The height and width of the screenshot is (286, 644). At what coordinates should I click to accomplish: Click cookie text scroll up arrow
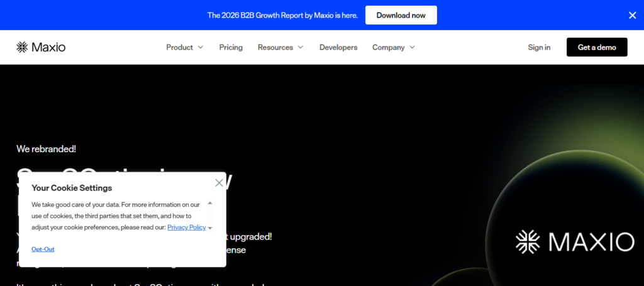[210, 203]
